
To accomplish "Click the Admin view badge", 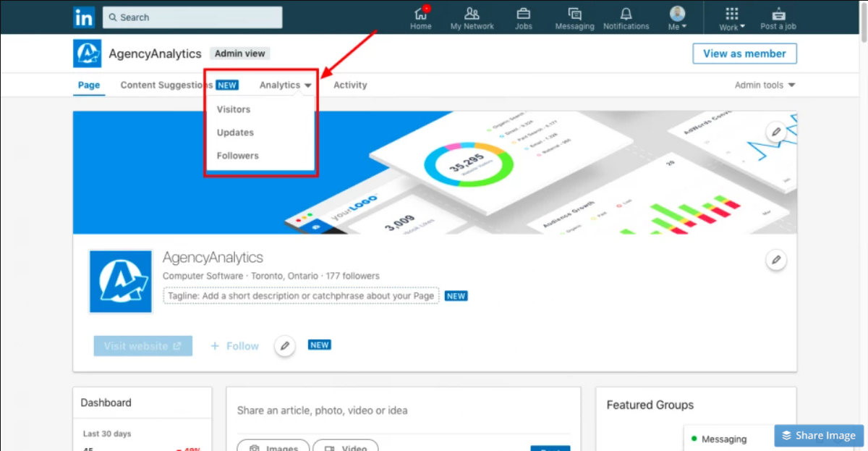I will coord(240,54).
